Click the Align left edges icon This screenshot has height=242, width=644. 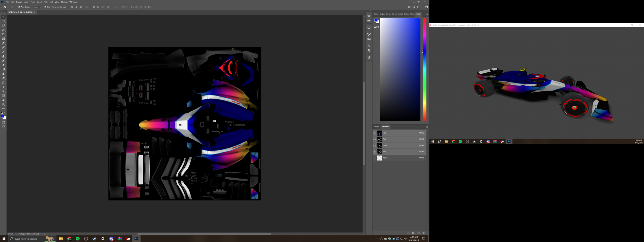[x=72, y=7]
